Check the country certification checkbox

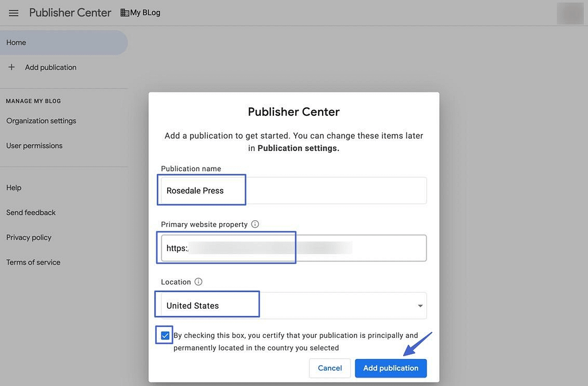tap(164, 335)
